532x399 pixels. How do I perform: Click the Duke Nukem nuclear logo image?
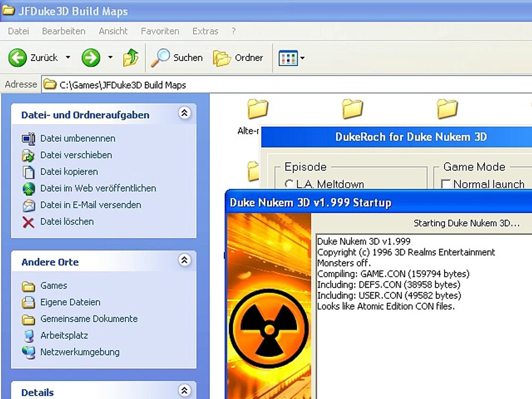pyautogui.click(x=269, y=306)
